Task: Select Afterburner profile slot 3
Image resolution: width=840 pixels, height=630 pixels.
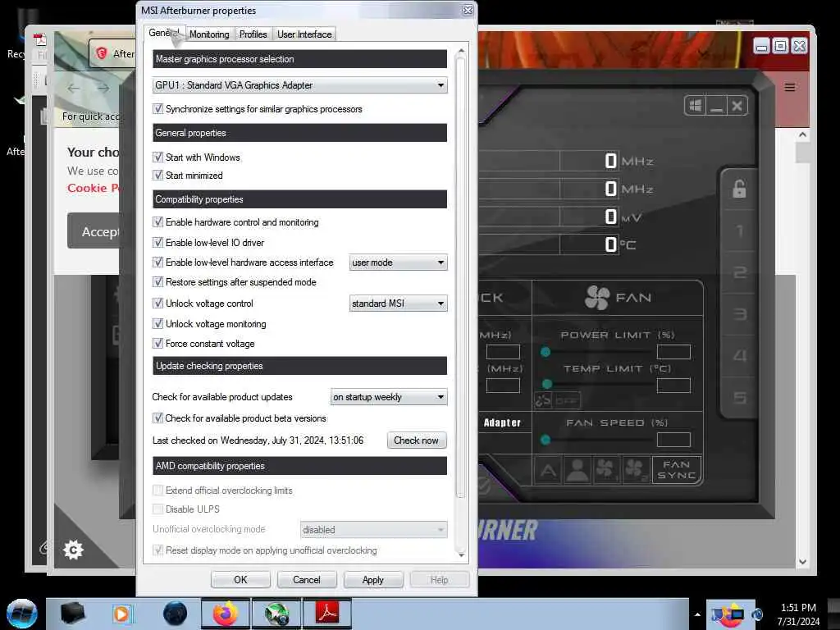Action: [x=739, y=314]
